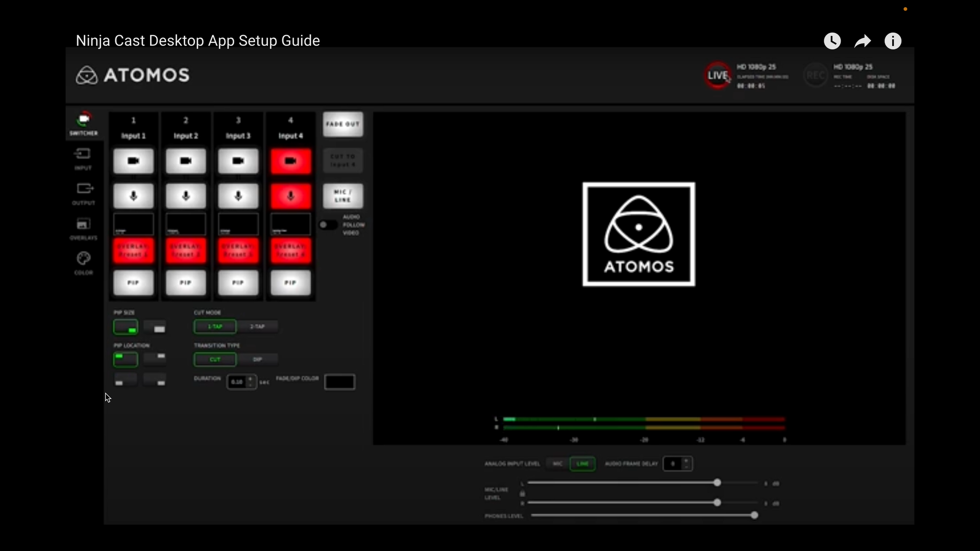Open the Watch Later clock icon
Image resolution: width=980 pixels, height=551 pixels.
click(832, 41)
